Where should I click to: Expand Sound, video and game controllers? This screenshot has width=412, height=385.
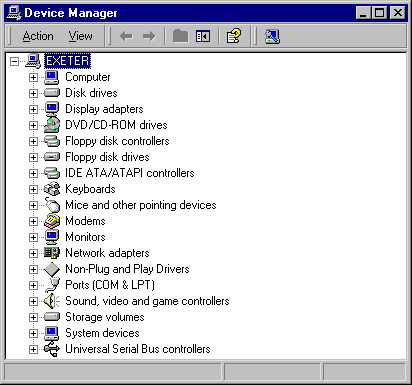[x=33, y=301]
